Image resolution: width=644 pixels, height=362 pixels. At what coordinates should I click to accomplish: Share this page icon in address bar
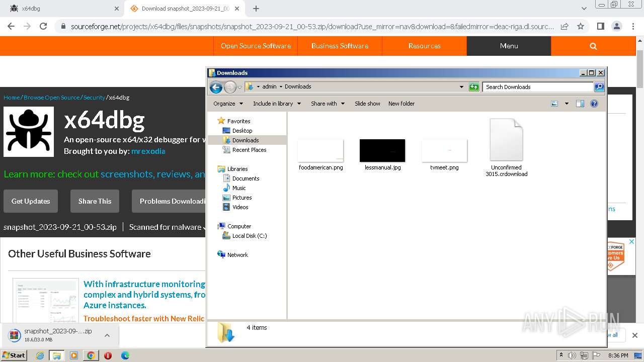565,26
